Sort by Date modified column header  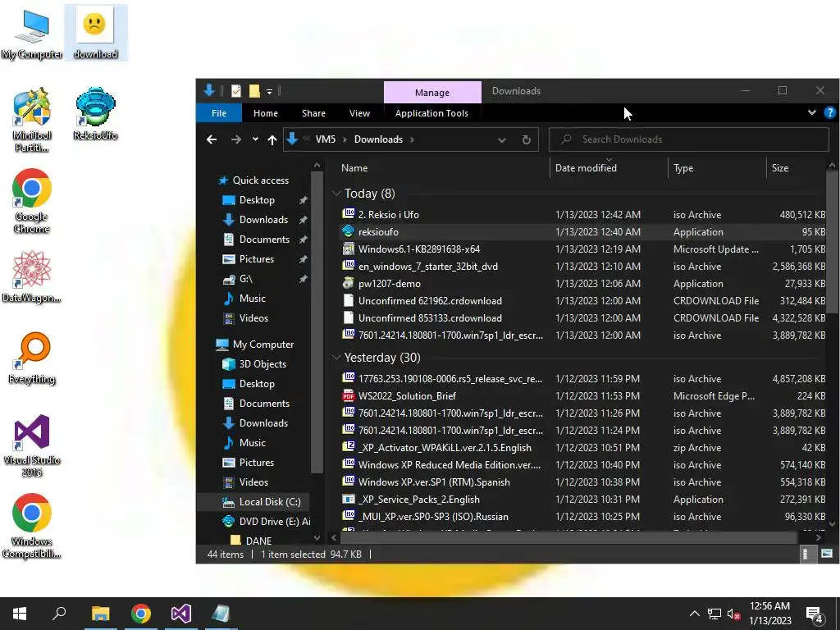click(x=586, y=167)
